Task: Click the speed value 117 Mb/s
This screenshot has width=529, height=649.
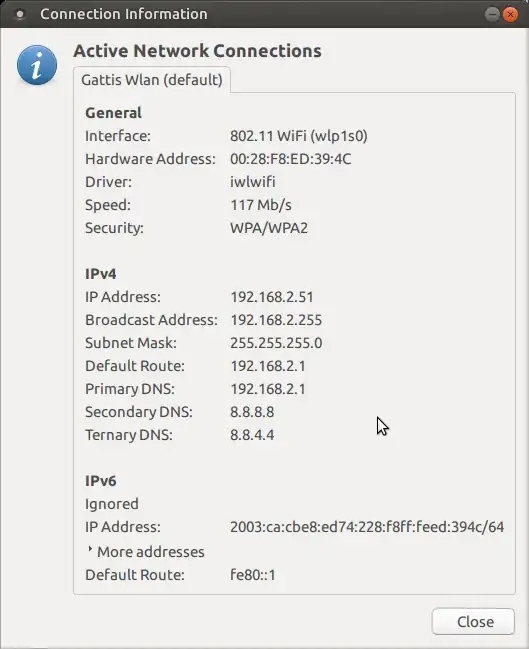Action: click(x=261, y=205)
